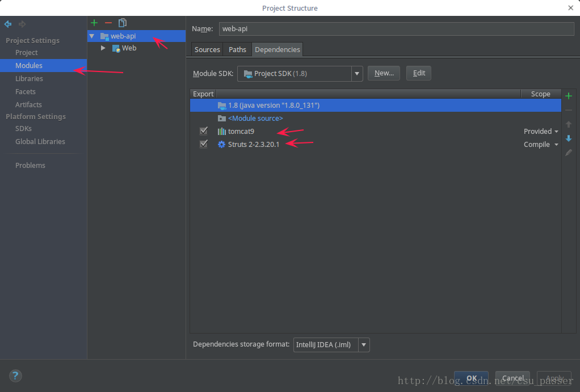
Task: Click the web-api module folder icon
Action: 104,36
